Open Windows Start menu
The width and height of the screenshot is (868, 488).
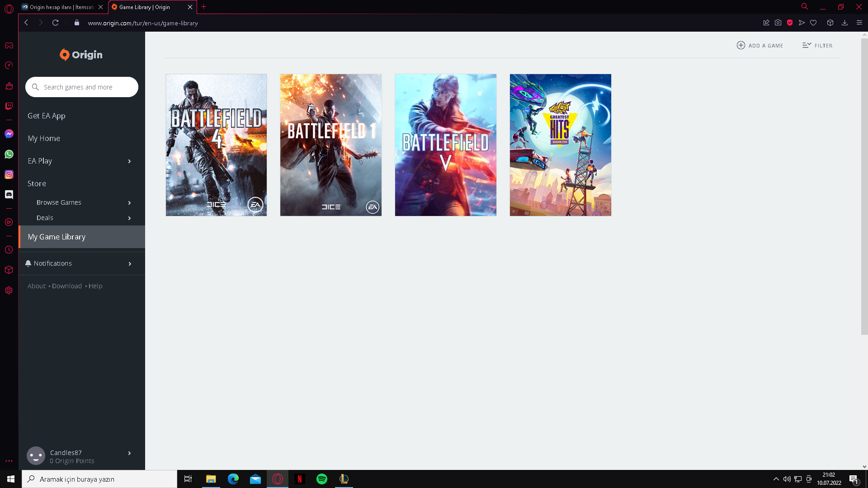click(x=11, y=479)
